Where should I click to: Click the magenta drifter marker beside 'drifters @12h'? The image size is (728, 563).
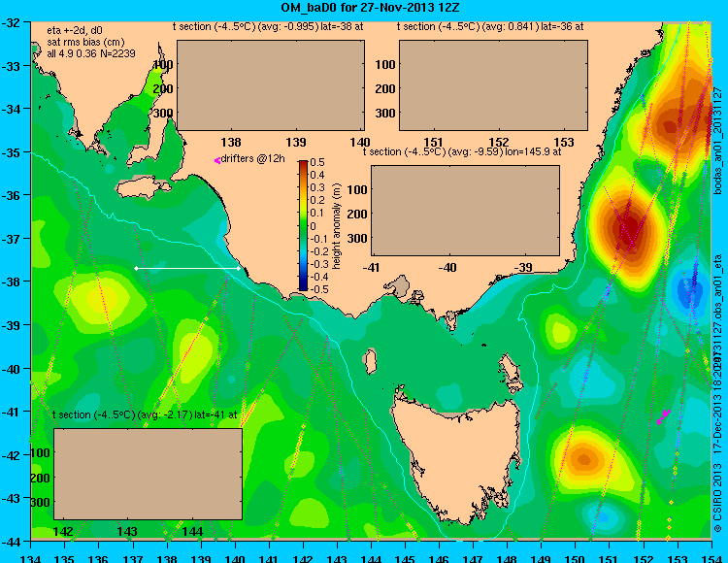tap(216, 160)
